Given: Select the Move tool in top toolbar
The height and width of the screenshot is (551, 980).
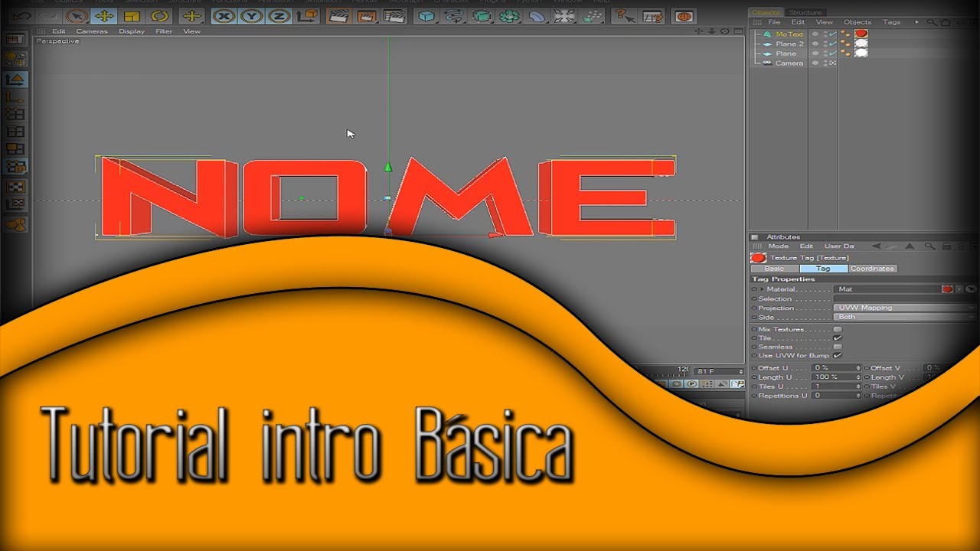Looking at the screenshot, I should pos(104,15).
